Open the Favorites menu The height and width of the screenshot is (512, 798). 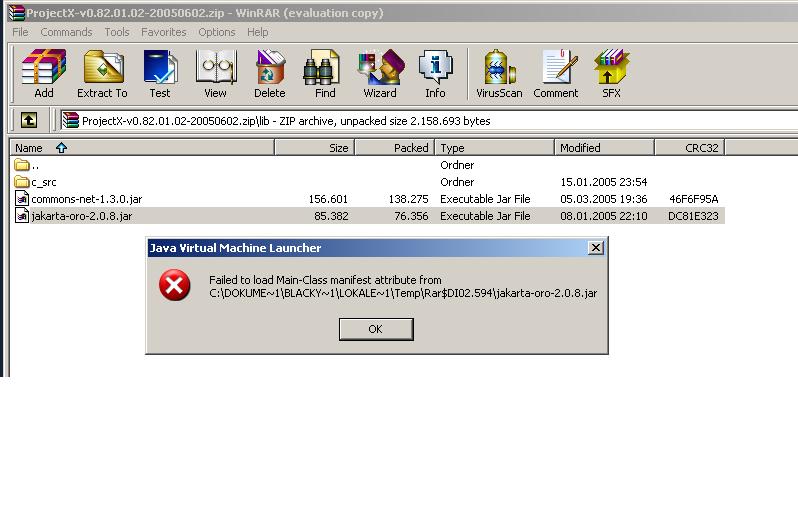click(x=164, y=32)
